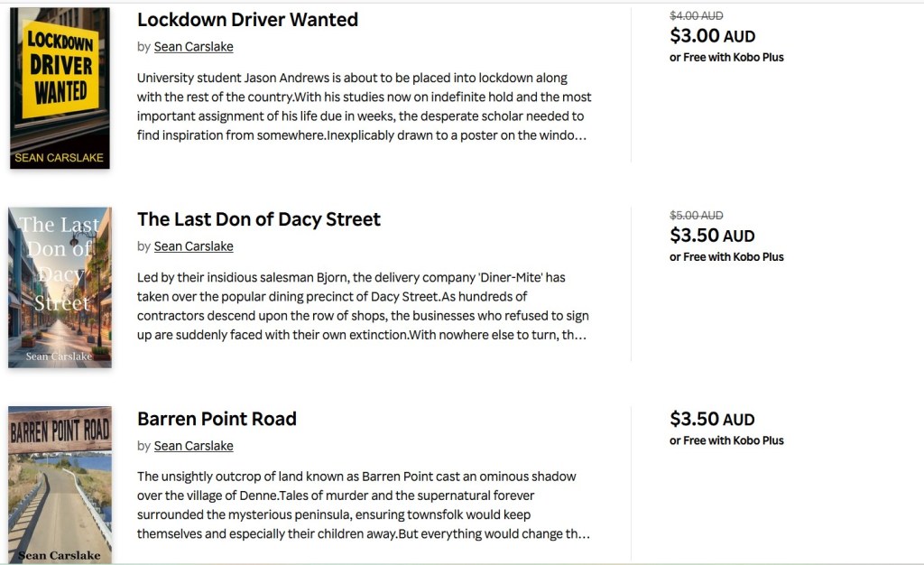Click the $3.50 AUD price for Barren Point Road
Image resolution: width=924 pixels, height=565 pixels.
(x=712, y=420)
